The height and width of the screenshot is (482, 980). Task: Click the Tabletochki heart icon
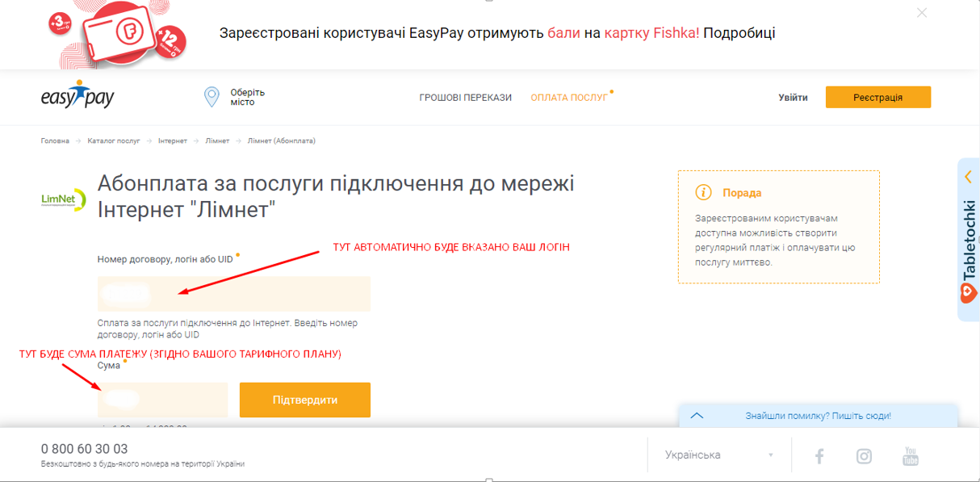coord(969,292)
